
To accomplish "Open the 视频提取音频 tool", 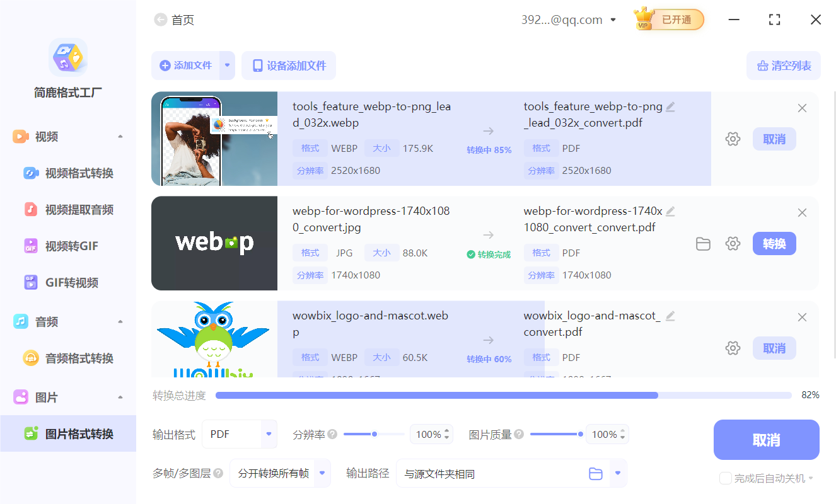I will click(x=68, y=209).
